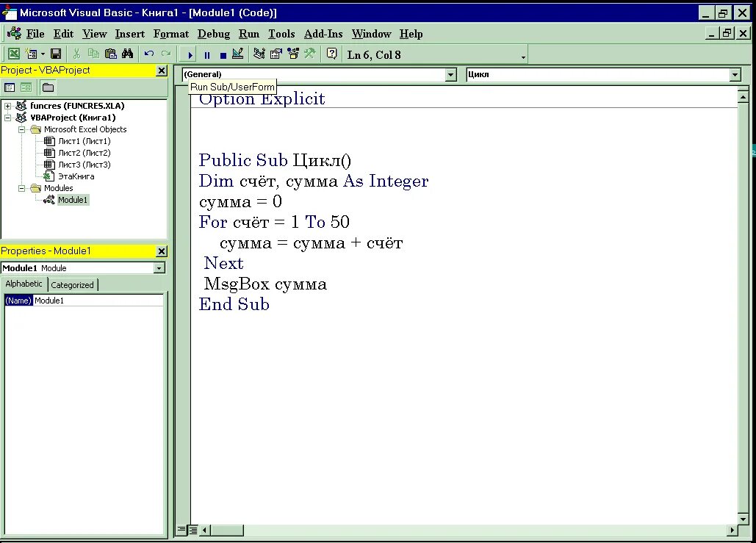Image resolution: width=756 pixels, height=543 pixels.
Task: Select Лист3 (Лист3) in project tree
Action: pyautogui.click(x=84, y=165)
